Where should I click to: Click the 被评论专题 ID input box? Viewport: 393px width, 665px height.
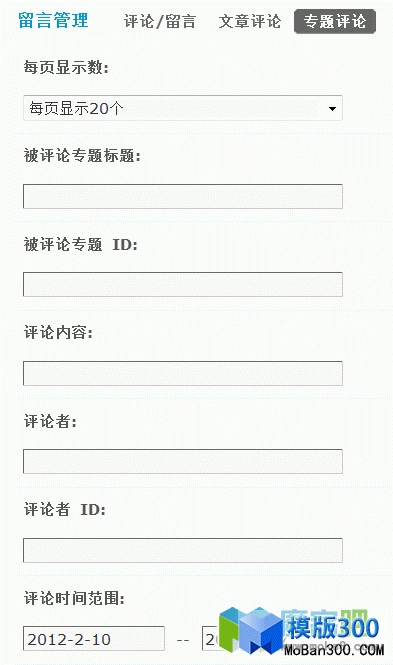pos(183,284)
